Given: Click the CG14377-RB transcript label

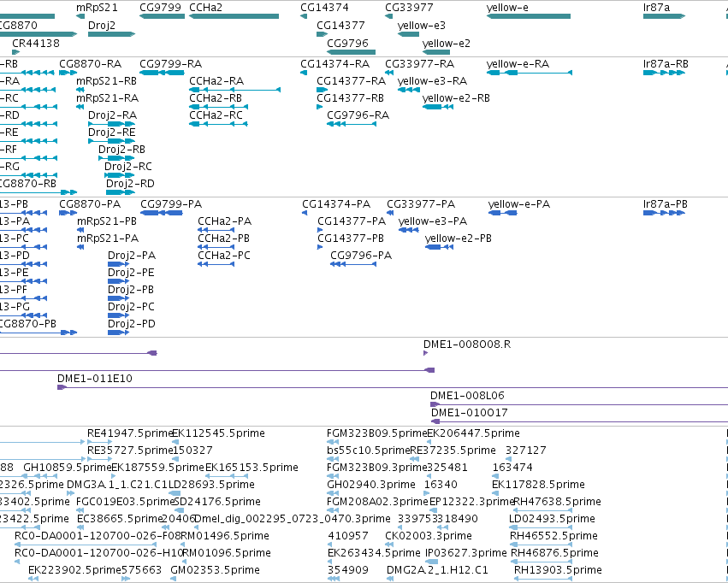Looking at the screenshot, I should click(351, 97).
